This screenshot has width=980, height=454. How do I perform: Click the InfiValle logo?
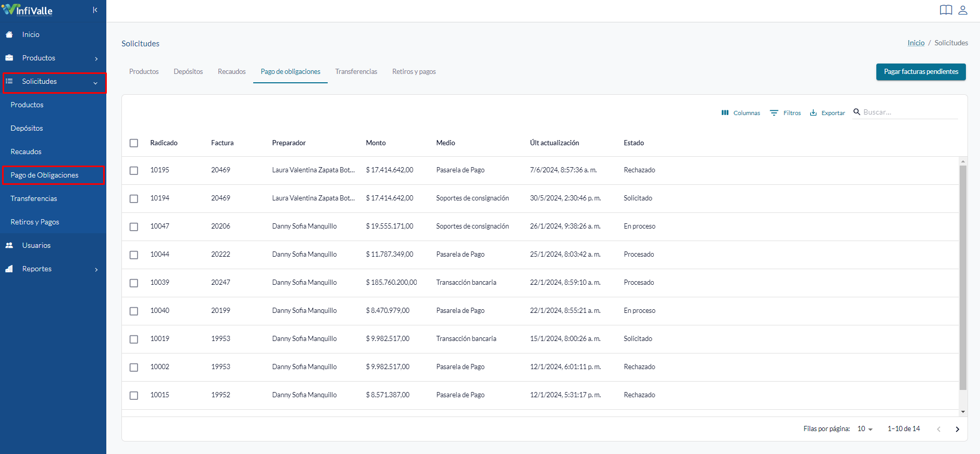27,10
